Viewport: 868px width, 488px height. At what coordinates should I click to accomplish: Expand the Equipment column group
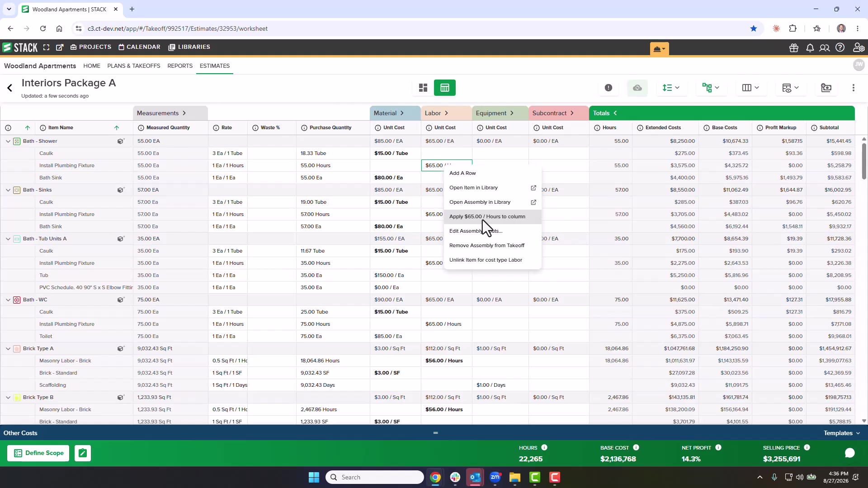click(x=512, y=113)
